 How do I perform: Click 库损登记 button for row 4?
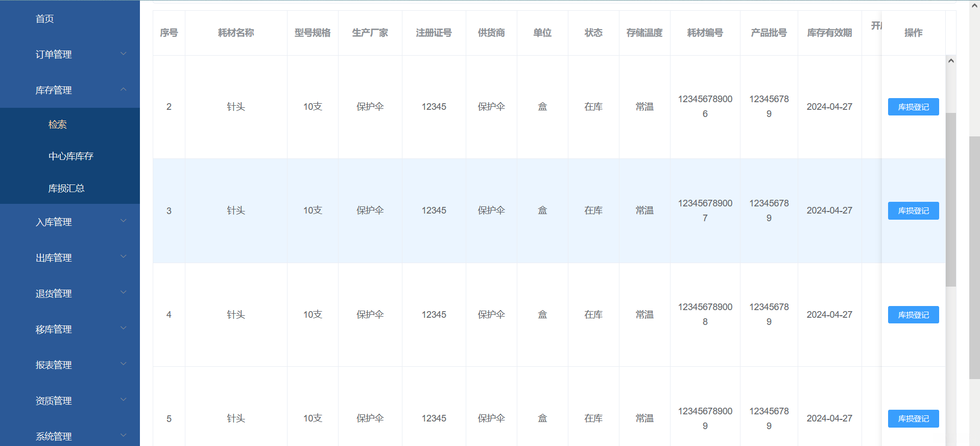pos(913,315)
